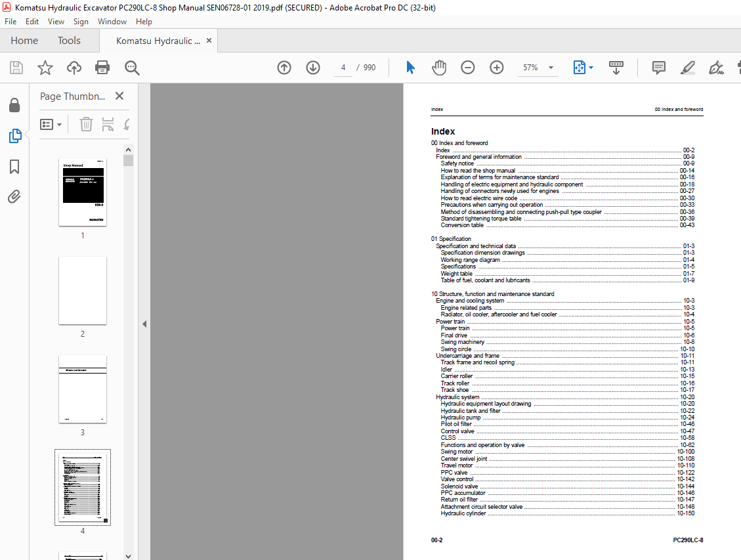The width and height of the screenshot is (741, 560).
Task: Click the section heading 01 Specification
Action: [451, 239]
